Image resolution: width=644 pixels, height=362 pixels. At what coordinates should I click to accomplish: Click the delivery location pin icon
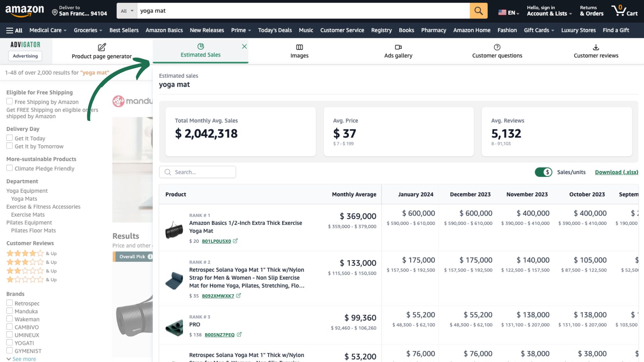tap(55, 13)
